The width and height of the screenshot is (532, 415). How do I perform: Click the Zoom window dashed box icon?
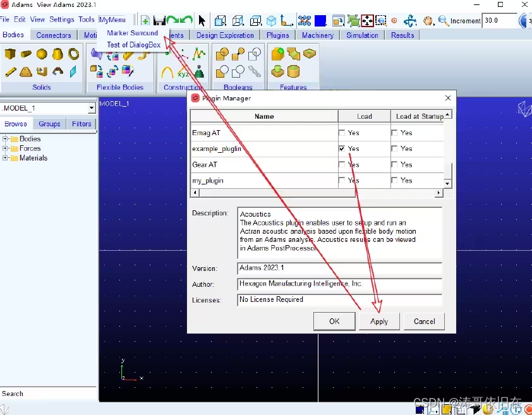pyautogui.click(x=381, y=21)
